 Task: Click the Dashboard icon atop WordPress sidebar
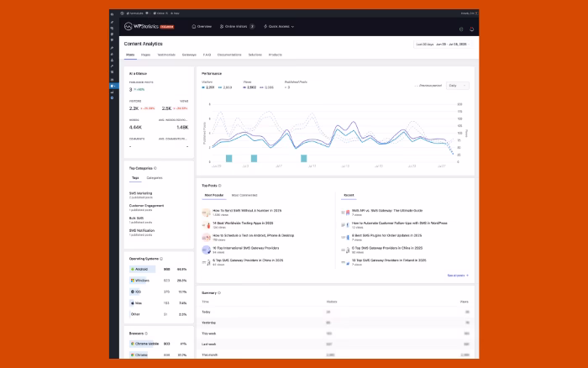coord(112,14)
